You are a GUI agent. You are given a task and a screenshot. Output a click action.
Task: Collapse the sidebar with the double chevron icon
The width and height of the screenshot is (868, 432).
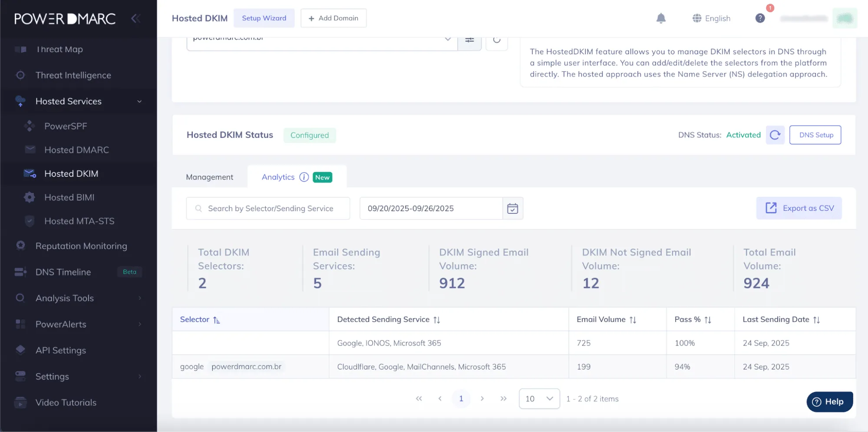tap(136, 18)
